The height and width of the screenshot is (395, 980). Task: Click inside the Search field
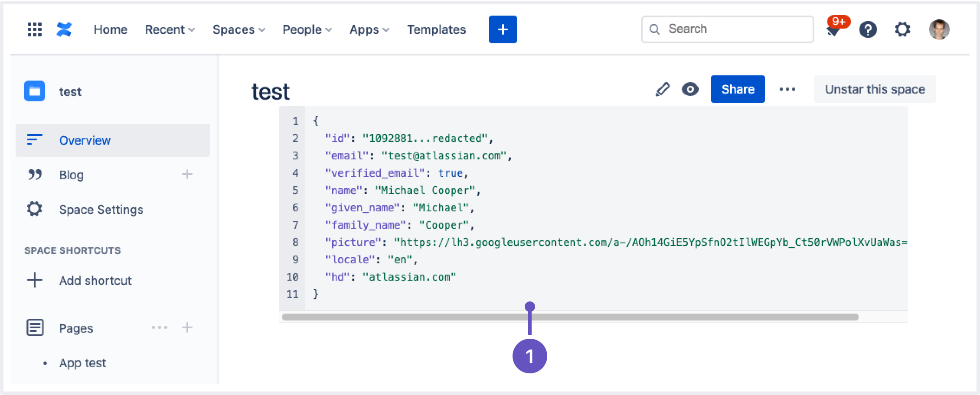(727, 29)
